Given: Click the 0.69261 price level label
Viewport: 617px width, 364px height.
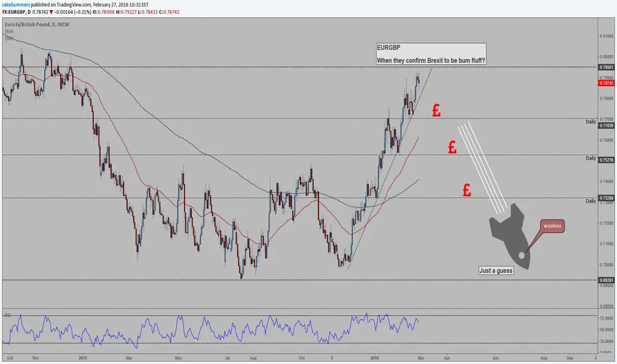Looking at the screenshot, I should [x=606, y=280].
